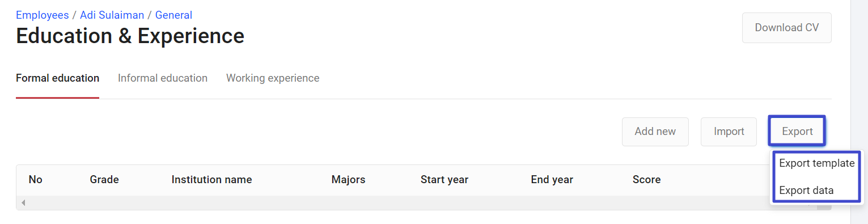Open the Working experience tab
The image size is (868, 224).
pyautogui.click(x=273, y=78)
